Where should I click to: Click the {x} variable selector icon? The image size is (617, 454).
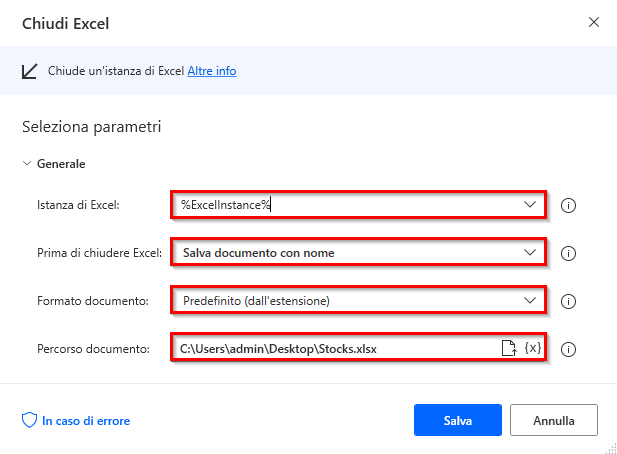tap(533, 348)
